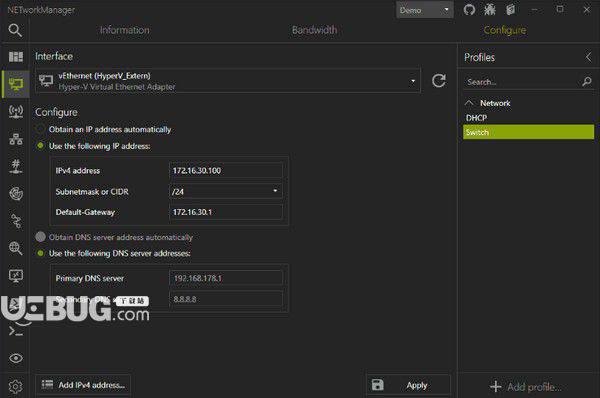Screen dimensions: 600x398
Task: Click the IPv4 address field
Action: tap(225, 171)
